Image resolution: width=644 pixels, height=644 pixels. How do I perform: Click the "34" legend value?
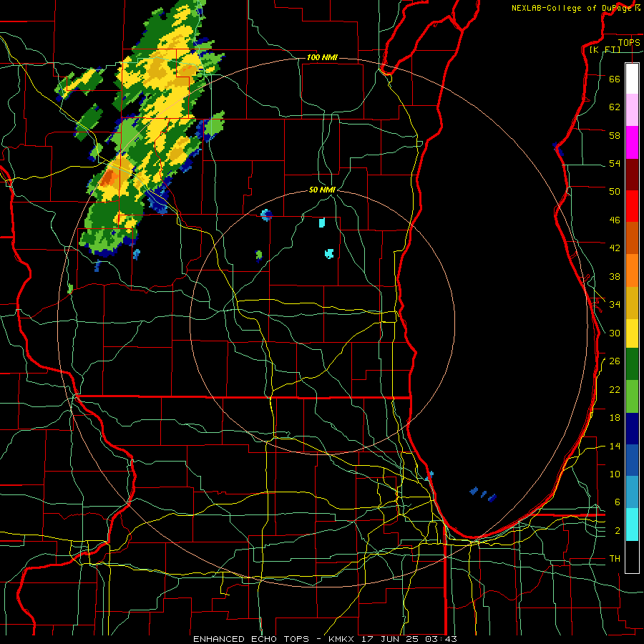tap(615, 305)
